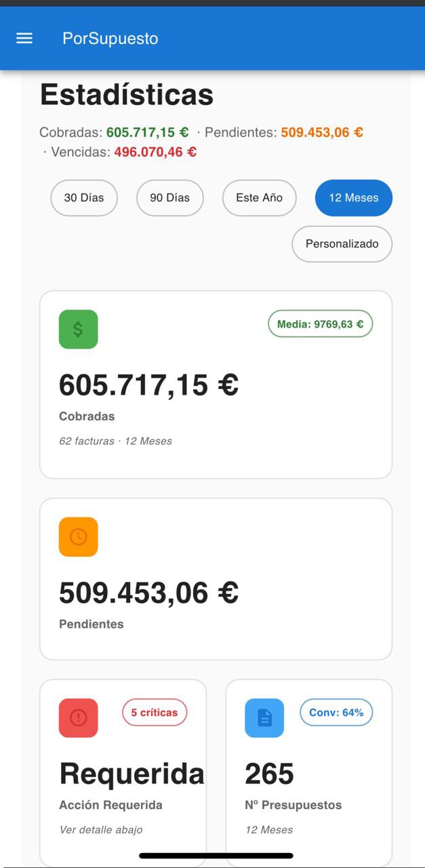The width and height of the screenshot is (425, 868).
Task: Open the Estadísticas heading
Action: pos(127,94)
